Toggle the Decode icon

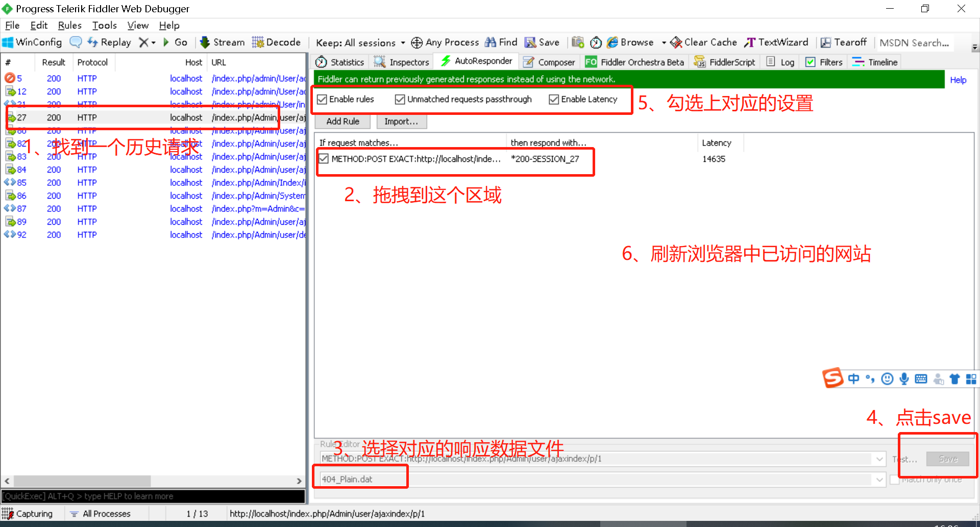[258, 42]
